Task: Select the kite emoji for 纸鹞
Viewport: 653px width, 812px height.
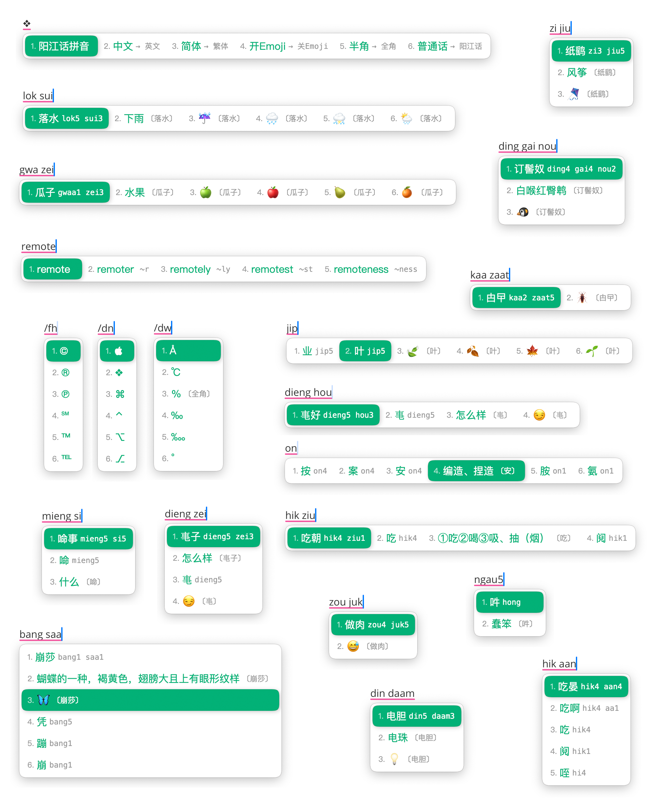Action: [573, 94]
